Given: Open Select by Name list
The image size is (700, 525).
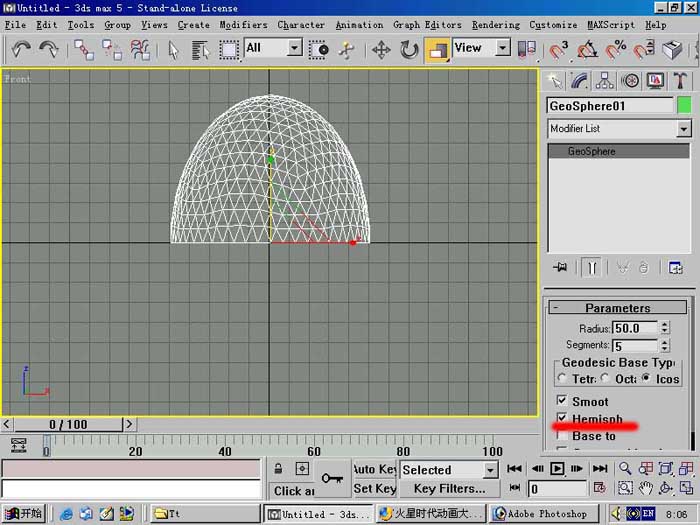Looking at the screenshot, I should (200, 50).
